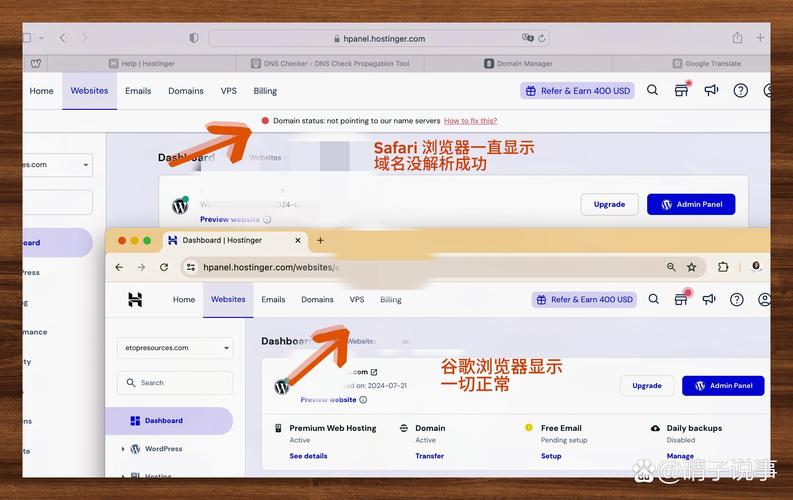Click 'How to fix this?' link
793x500 pixels.
click(470, 121)
